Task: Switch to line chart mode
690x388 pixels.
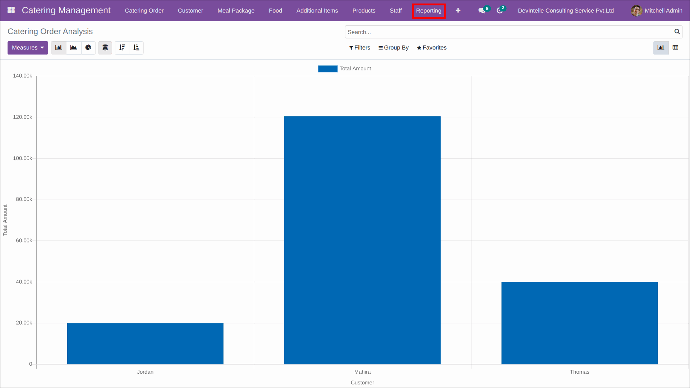Action: click(73, 48)
